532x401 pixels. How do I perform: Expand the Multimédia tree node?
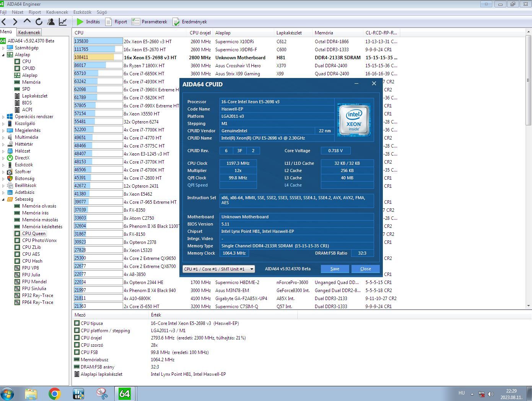pos(3,137)
